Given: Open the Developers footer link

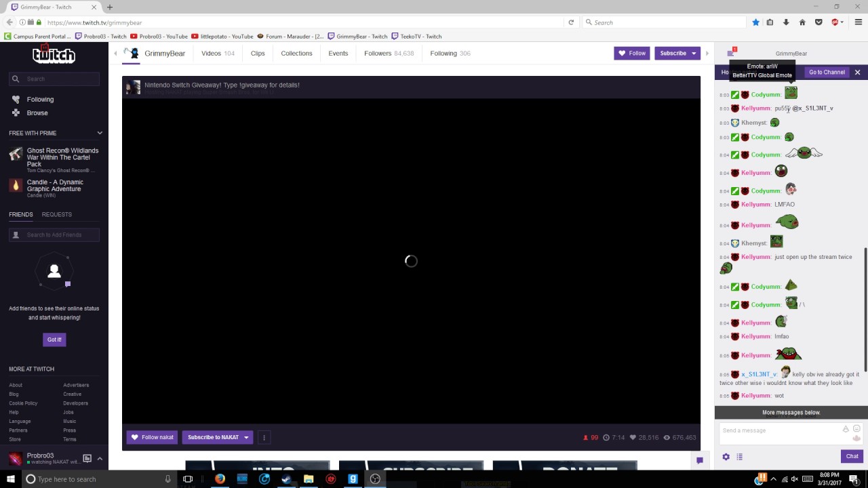Looking at the screenshot, I should (75, 403).
